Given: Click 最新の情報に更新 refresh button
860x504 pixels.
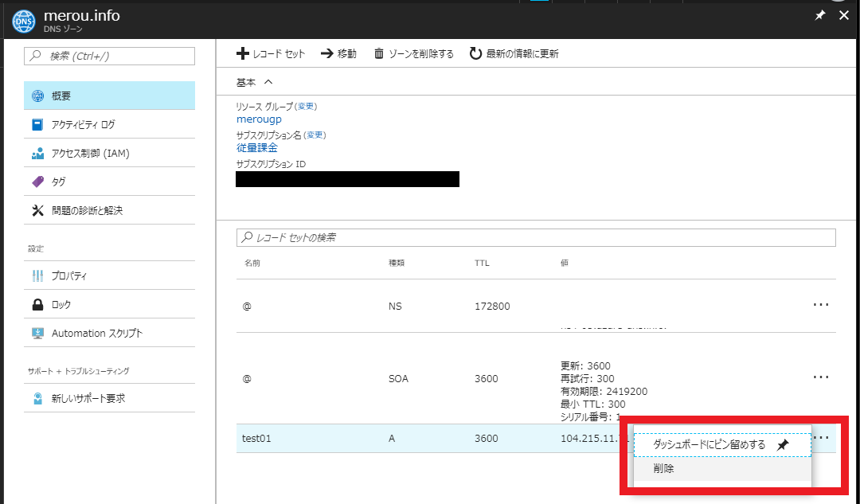Looking at the screenshot, I should point(514,53).
